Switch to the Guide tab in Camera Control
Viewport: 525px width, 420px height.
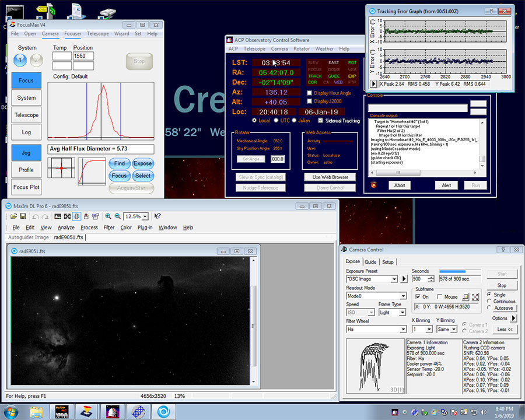point(370,262)
